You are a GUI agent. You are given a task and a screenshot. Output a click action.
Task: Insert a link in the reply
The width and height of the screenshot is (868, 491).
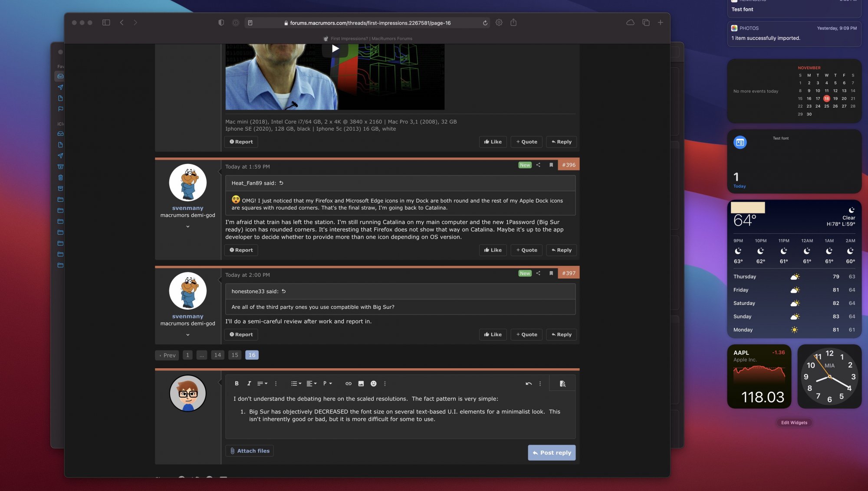coord(349,383)
